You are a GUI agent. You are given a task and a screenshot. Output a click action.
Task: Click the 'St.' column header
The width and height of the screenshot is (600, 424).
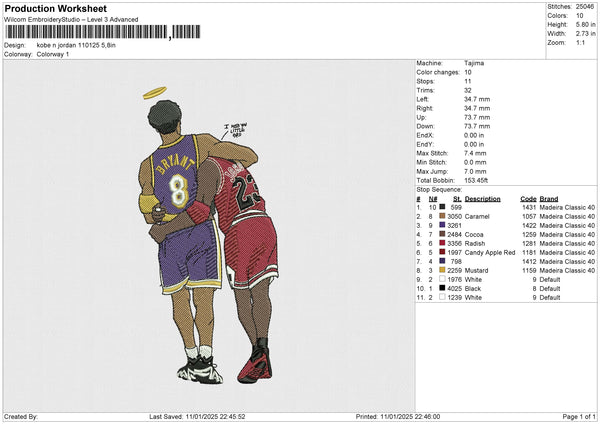click(457, 199)
